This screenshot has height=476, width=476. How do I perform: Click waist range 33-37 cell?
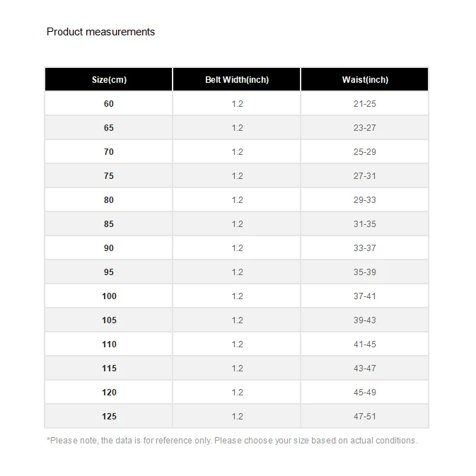click(365, 248)
